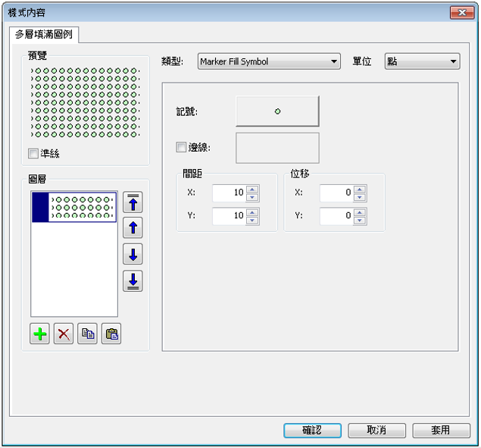Increase the 位移 X value
This screenshot has height=448, width=481.
coord(360,190)
